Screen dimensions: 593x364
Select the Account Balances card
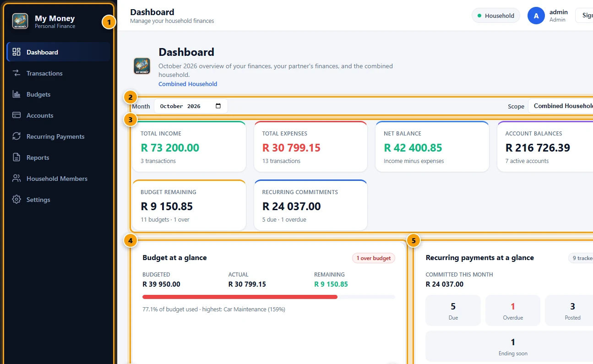tap(545, 147)
